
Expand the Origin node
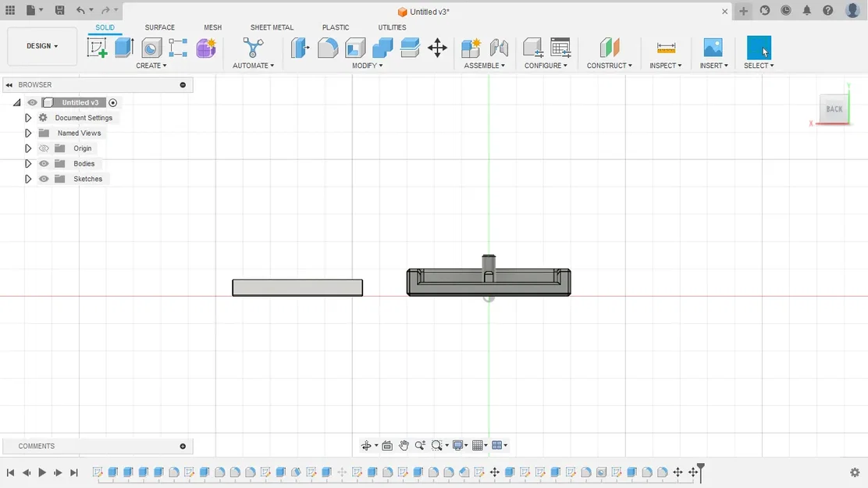click(x=27, y=148)
